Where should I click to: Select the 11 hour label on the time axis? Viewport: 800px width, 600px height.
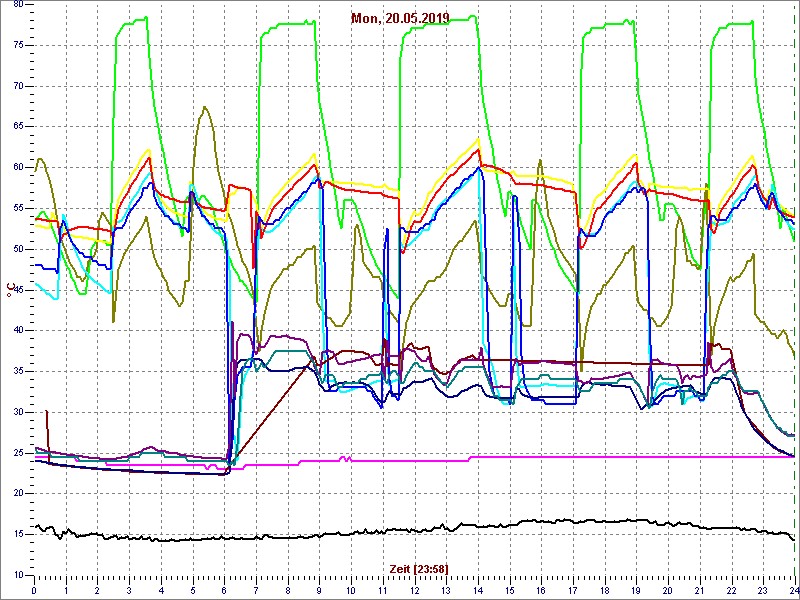tap(383, 591)
